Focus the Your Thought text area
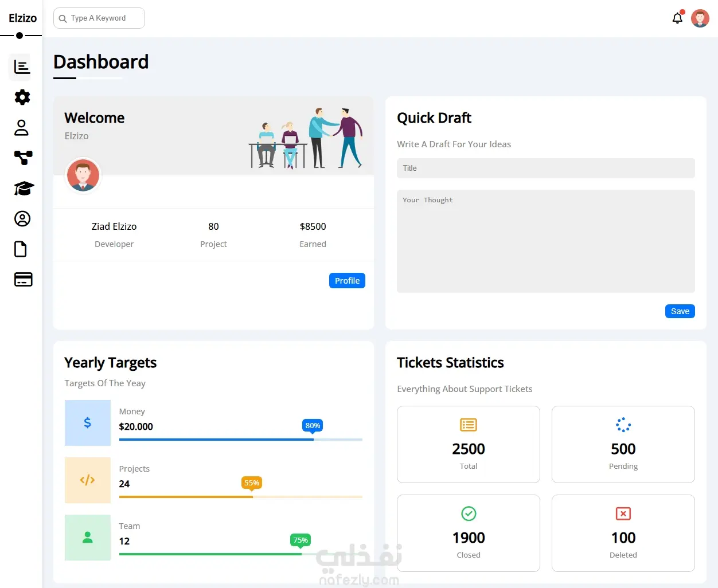Screen dimensions: 718x588 coord(546,241)
